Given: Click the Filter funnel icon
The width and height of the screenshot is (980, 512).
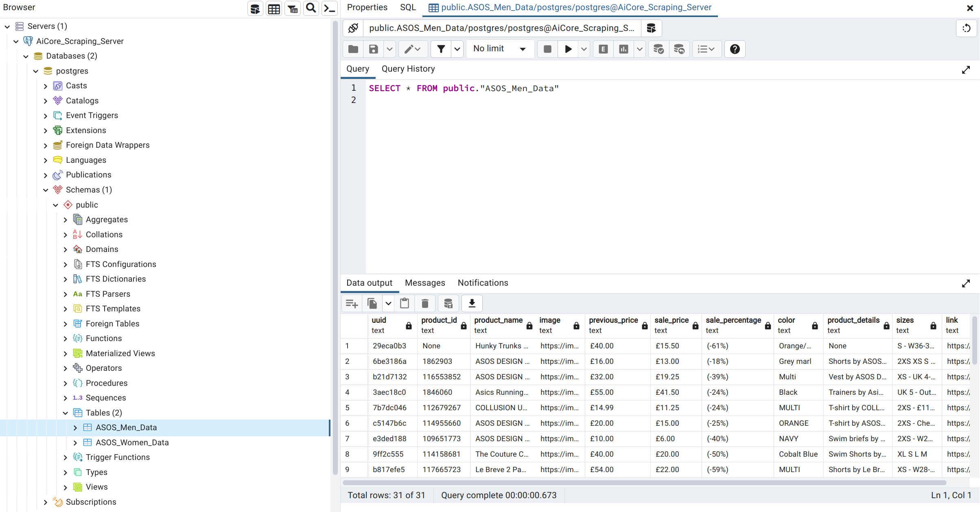Looking at the screenshot, I should pos(441,49).
